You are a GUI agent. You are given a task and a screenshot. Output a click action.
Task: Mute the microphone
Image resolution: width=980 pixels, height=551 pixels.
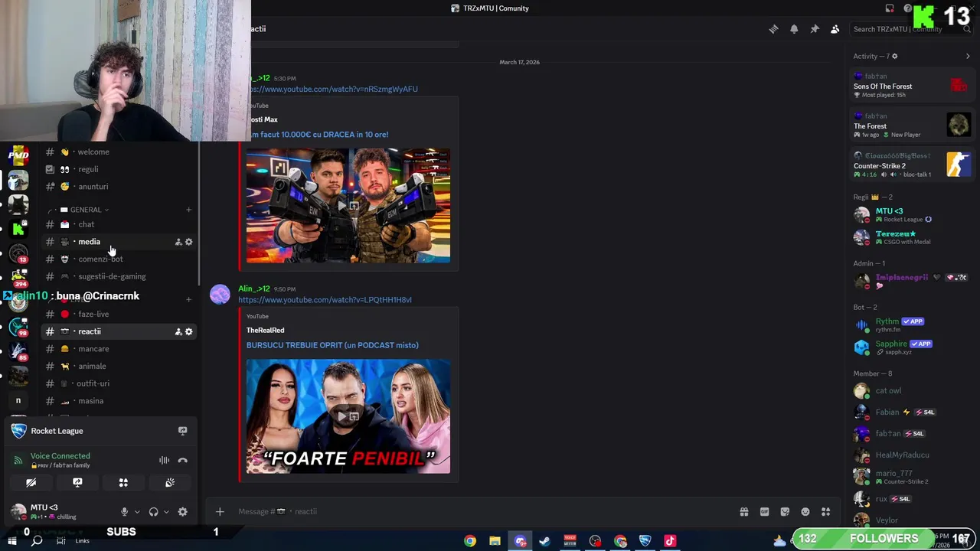click(x=124, y=511)
